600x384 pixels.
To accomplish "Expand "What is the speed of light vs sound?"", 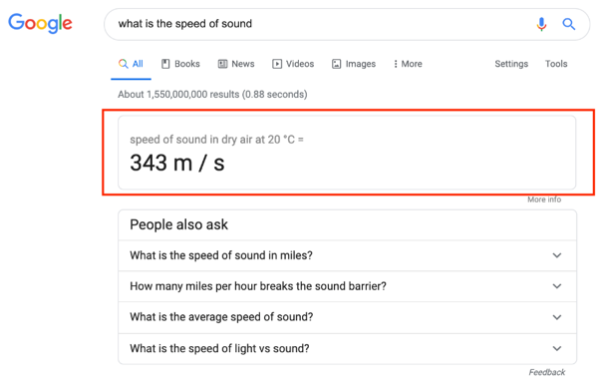I will 347,349.
